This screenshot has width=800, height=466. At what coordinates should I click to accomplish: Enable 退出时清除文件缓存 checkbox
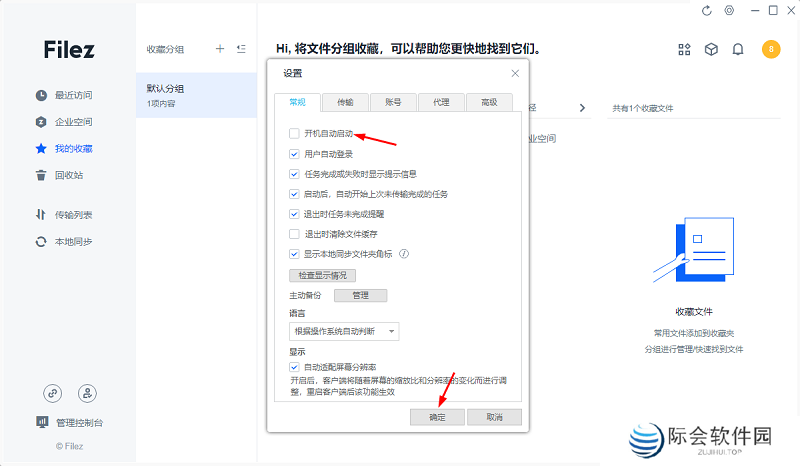(x=294, y=234)
